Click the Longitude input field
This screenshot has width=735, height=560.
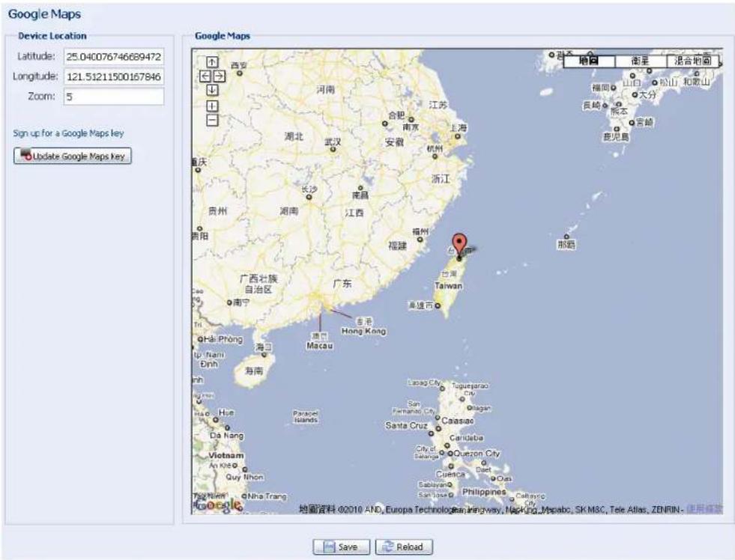(x=114, y=76)
